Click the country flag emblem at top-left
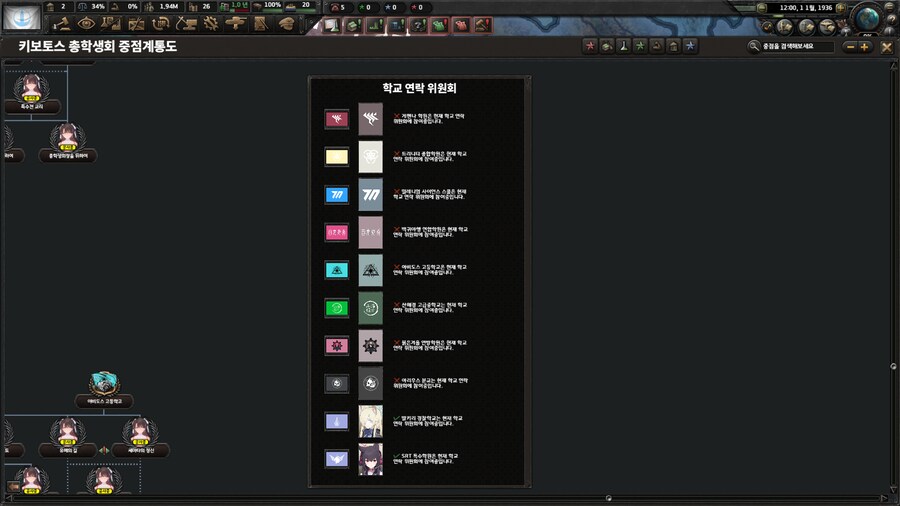Image resolution: width=900 pixels, height=506 pixels. tap(22, 16)
